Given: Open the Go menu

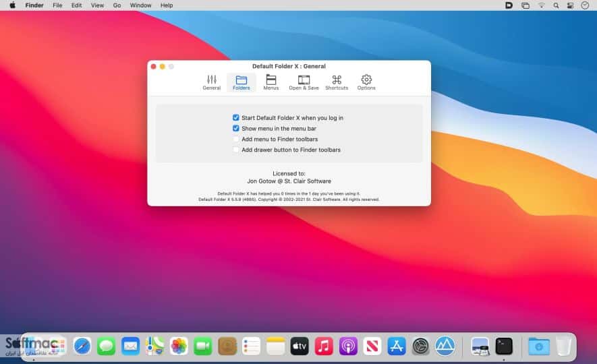Looking at the screenshot, I should [117, 5].
